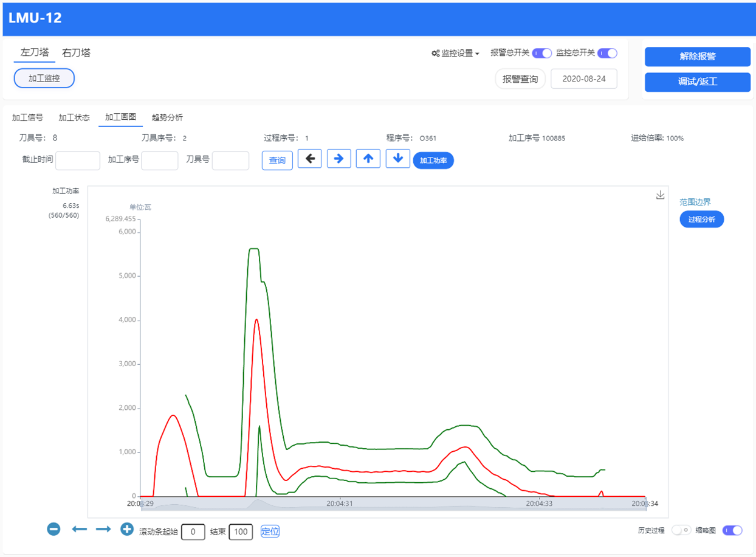Open the date picker showing 2020-08-24
This screenshot has width=756, height=557.
click(584, 79)
